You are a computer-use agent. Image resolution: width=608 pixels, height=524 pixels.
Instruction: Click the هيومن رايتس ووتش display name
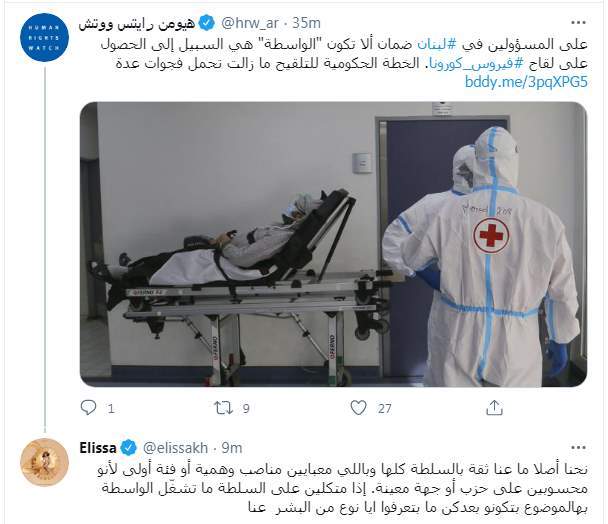pos(137,24)
